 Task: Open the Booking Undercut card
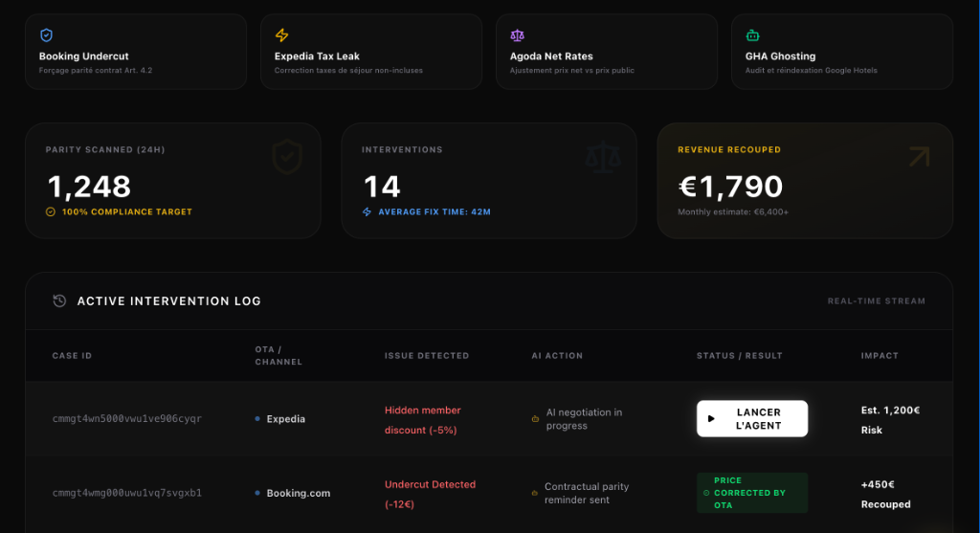136,52
